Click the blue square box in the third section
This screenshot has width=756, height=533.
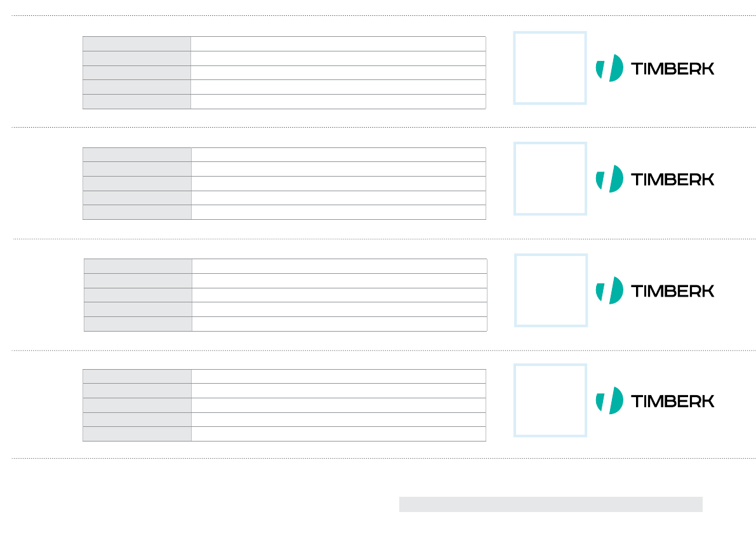pos(550,290)
